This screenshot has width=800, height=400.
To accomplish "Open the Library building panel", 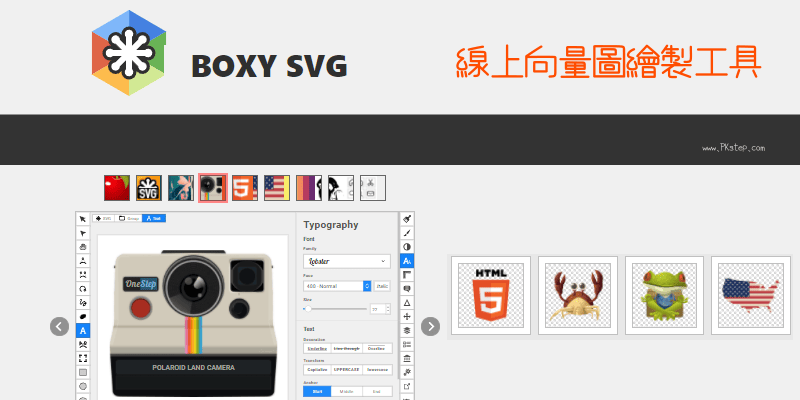I will click(x=407, y=358).
